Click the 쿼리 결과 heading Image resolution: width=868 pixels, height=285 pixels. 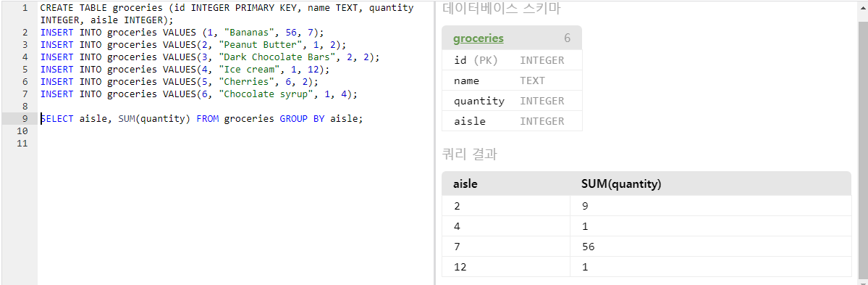(469, 154)
